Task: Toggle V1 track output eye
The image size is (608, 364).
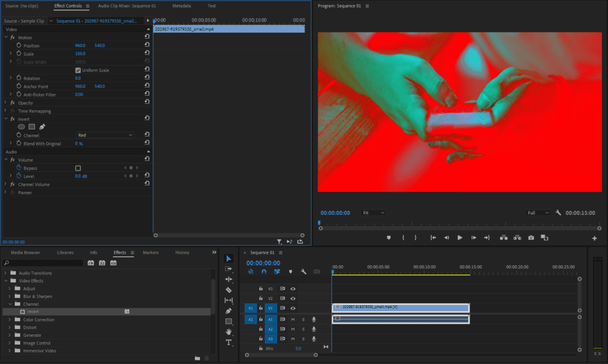Action: click(293, 308)
